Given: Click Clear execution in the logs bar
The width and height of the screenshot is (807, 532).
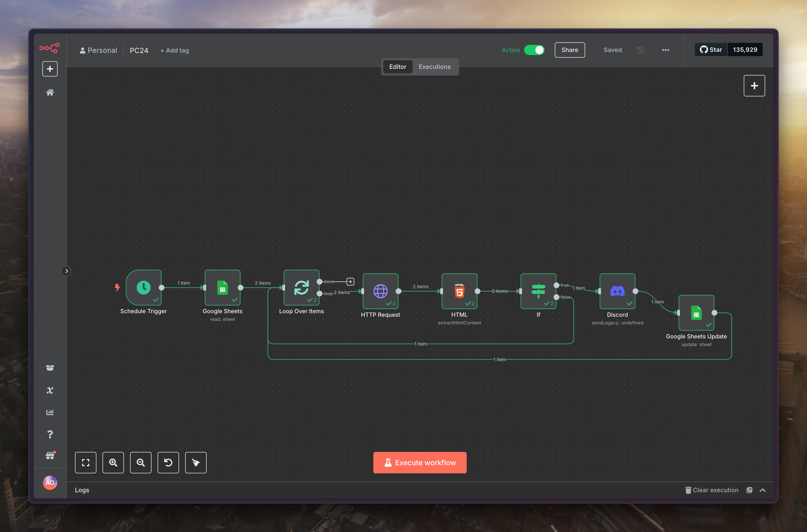Looking at the screenshot, I should coord(711,490).
